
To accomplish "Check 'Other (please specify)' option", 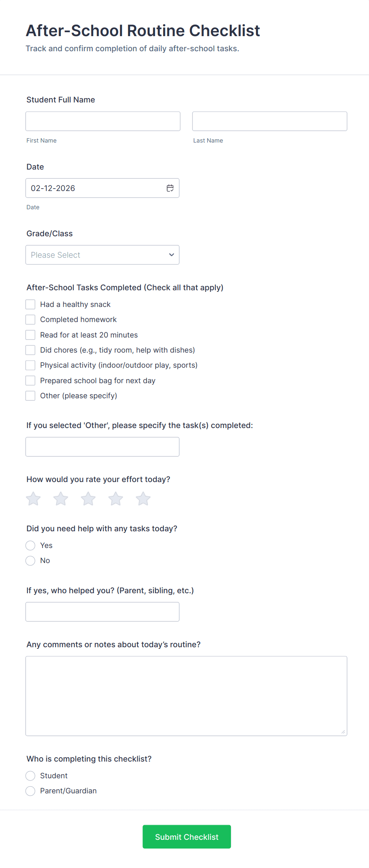I will click(x=31, y=396).
